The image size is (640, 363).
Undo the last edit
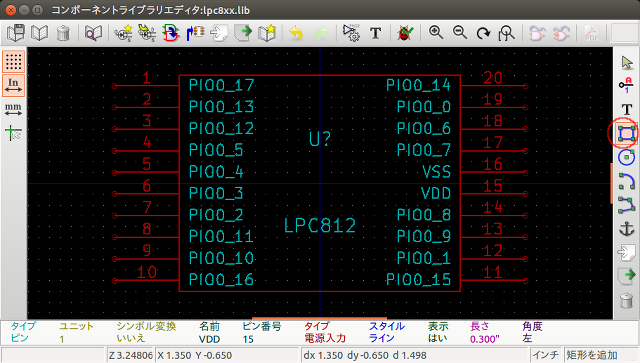coord(296,33)
